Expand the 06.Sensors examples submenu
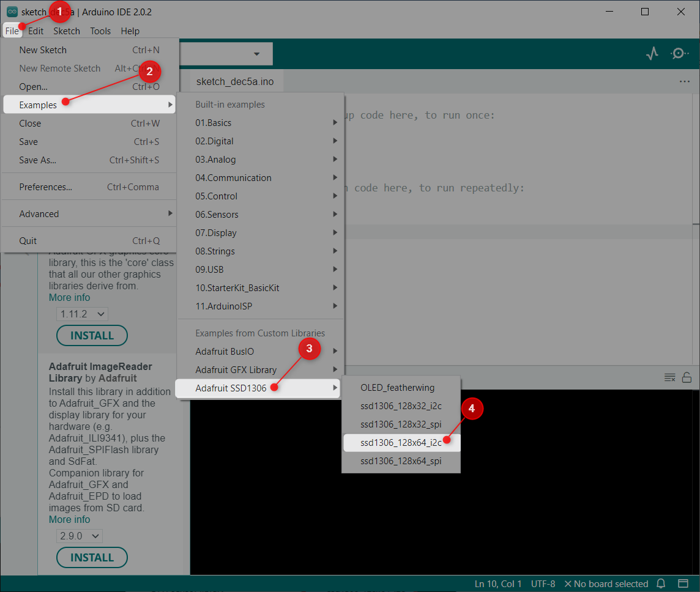Image resolution: width=700 pixels, height=592 pixels. (261, 214)
